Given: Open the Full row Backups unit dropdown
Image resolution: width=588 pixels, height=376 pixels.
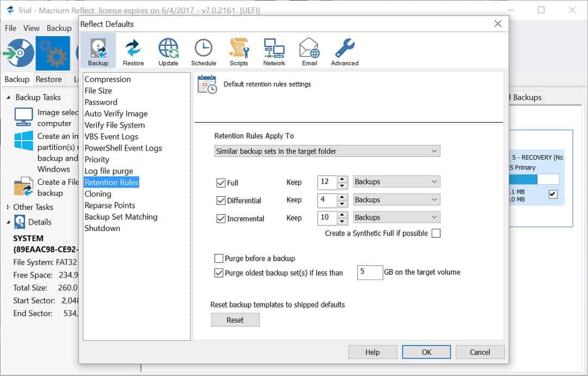Looking at the screenshot, I should pyautogui.click(x=396, y=181).
